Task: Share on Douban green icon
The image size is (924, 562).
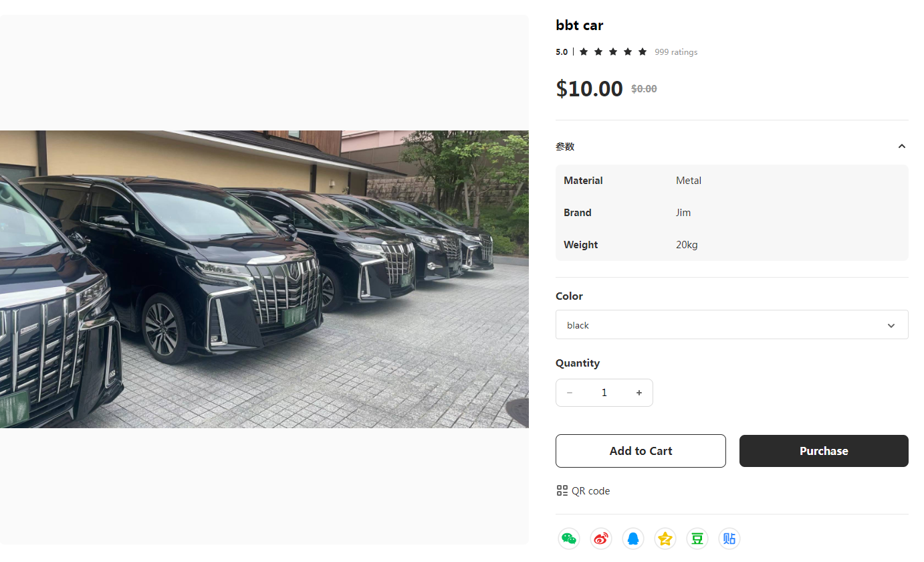Action: (697, 539)
